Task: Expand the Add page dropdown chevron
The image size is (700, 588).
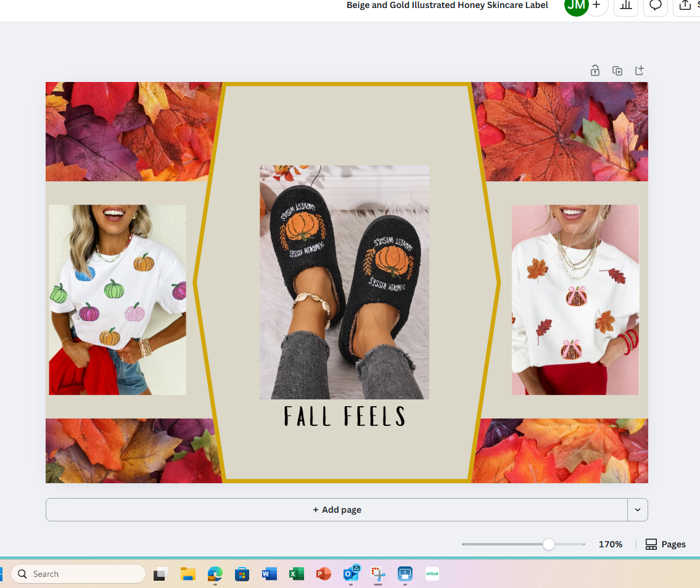Action: pyautogui.click(x=637, y=510)
